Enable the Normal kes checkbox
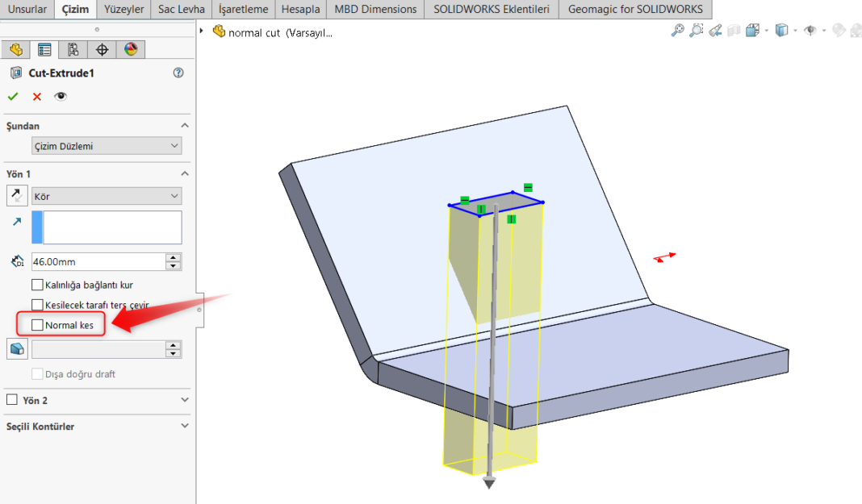862x504 pixels. click(37, 325)
